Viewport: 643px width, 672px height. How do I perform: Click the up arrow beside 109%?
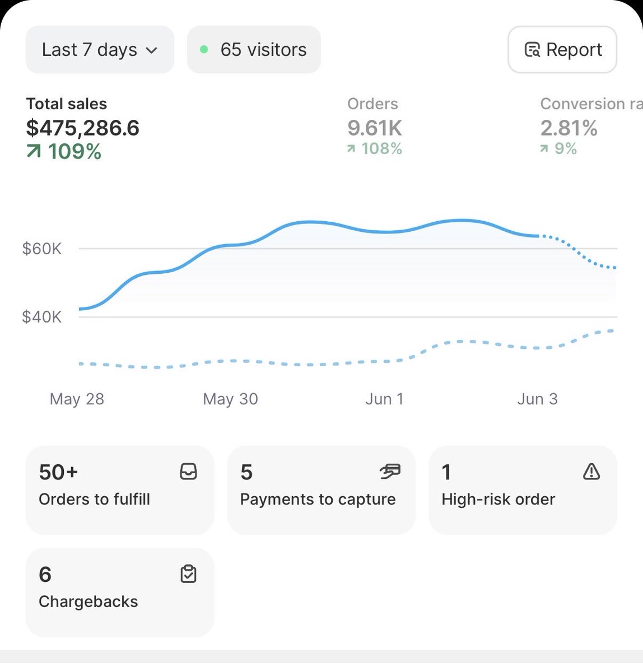tap(34, 152)
